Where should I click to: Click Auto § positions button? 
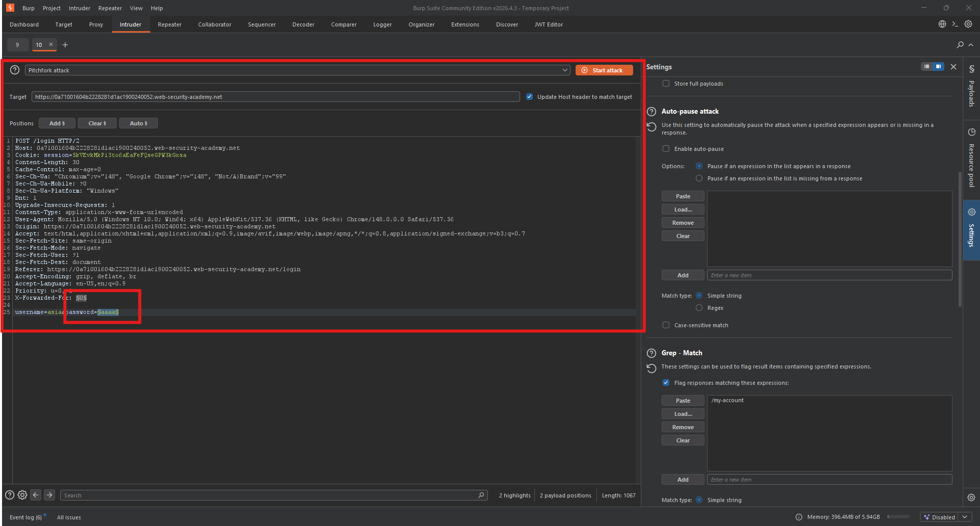point(139,123)
